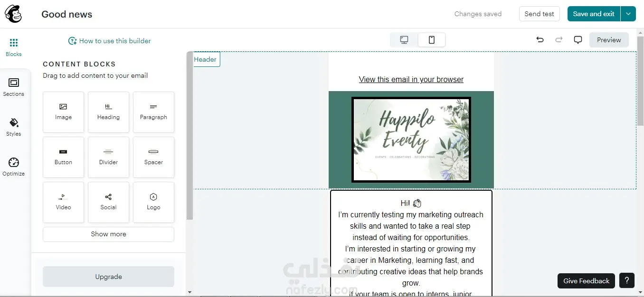Viewport: 644px width, 297px height.
Task: Select the Spacer content block
Action: tap(153, 157)
